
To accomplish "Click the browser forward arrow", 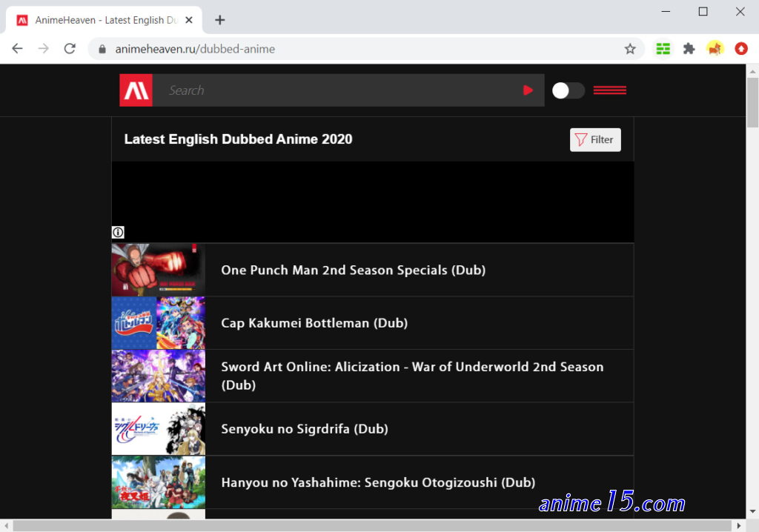I will [x=44, y=48].
